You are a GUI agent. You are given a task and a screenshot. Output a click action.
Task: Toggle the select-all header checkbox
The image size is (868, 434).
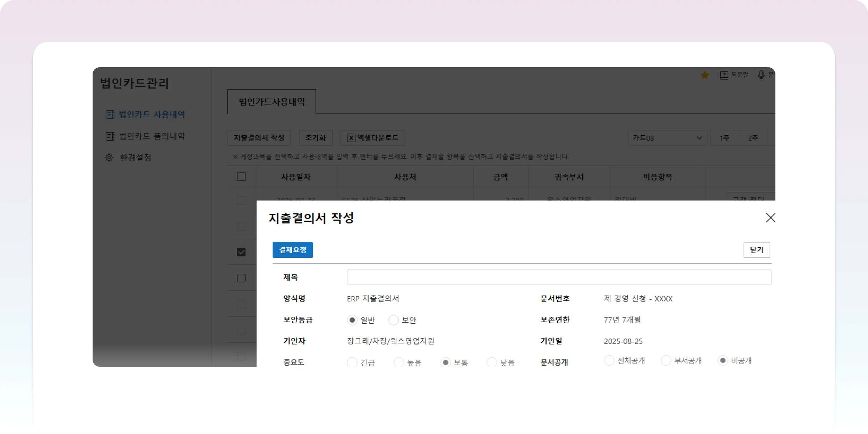point(241,177)
